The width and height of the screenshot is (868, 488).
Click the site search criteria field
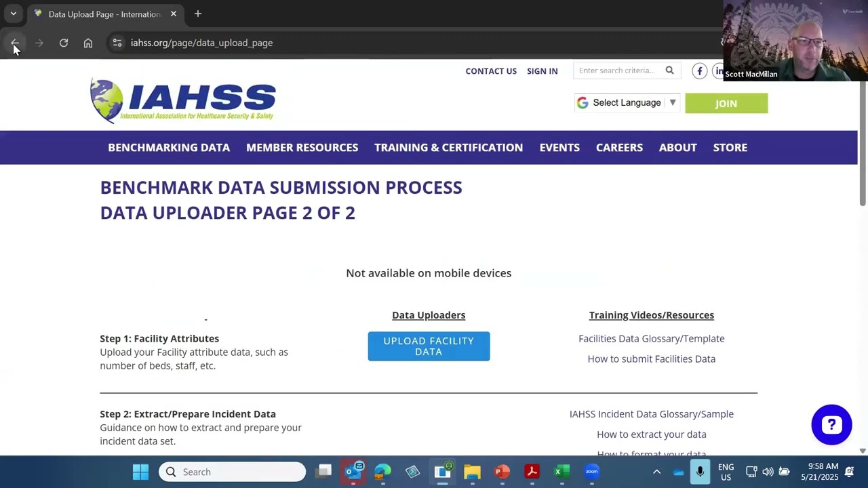tap(617, 70)
